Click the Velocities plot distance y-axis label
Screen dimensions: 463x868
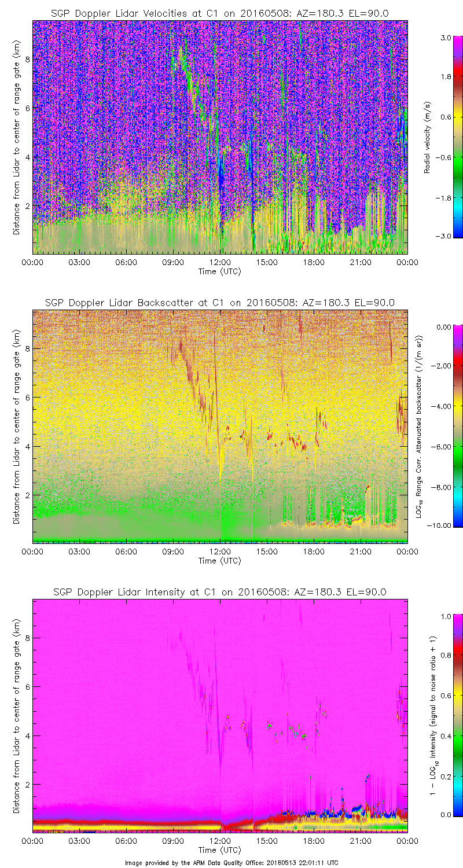coord(16,137)
